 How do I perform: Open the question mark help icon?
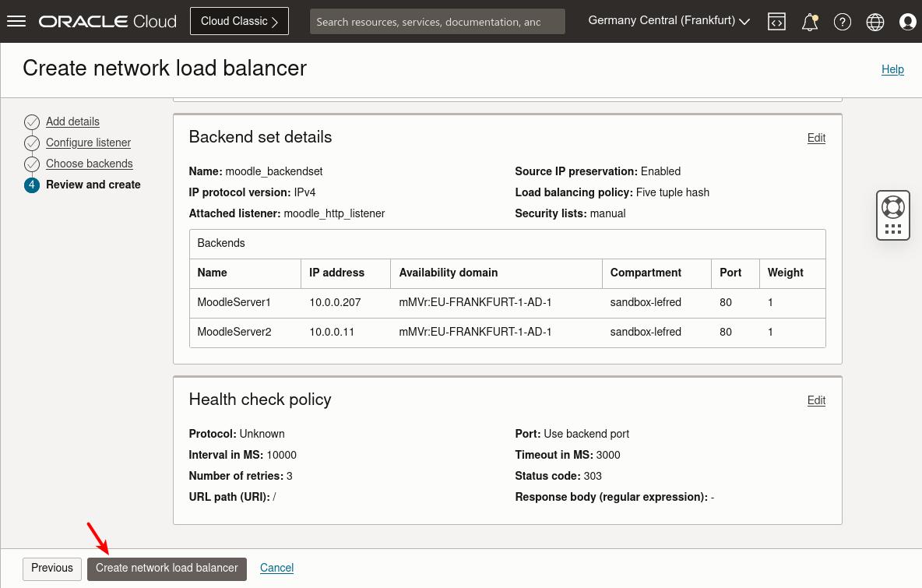842,21
